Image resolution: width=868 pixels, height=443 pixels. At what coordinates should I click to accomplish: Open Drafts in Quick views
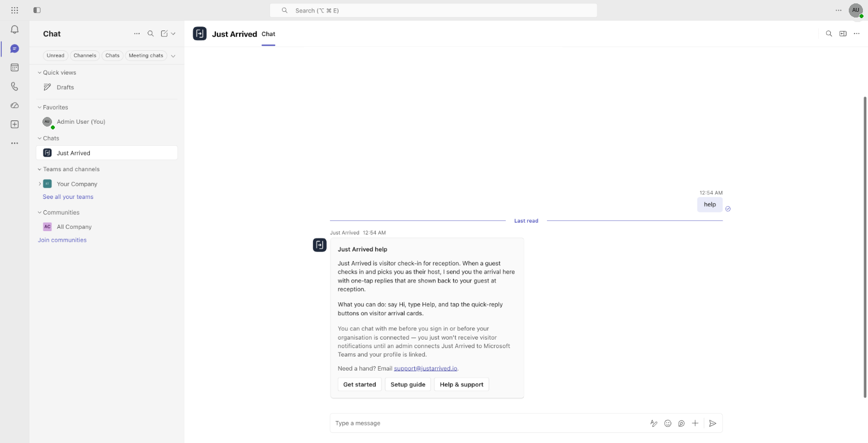point(107,88)
